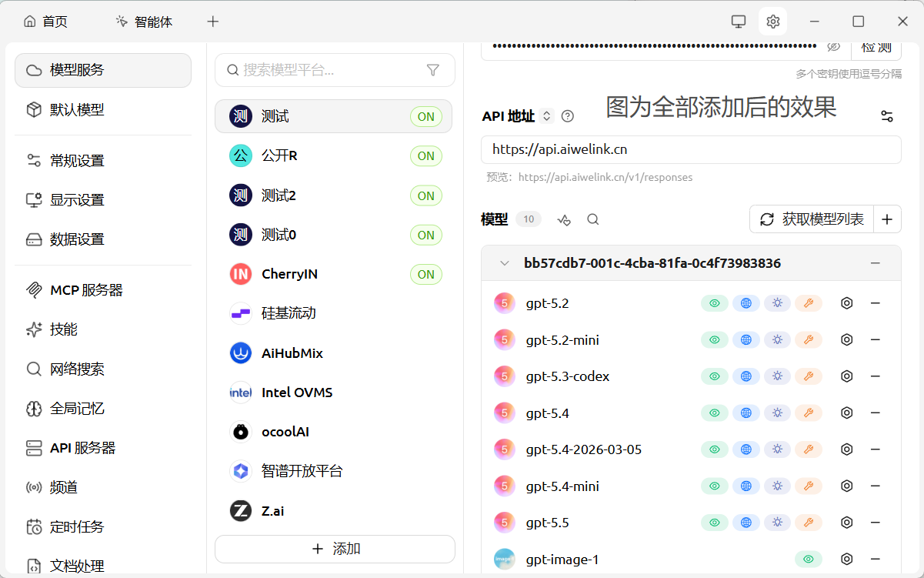This screenshot has height=578, width=924.
Task: Open MCP 服务器 settings section
Action: click(x=103, y=290)
